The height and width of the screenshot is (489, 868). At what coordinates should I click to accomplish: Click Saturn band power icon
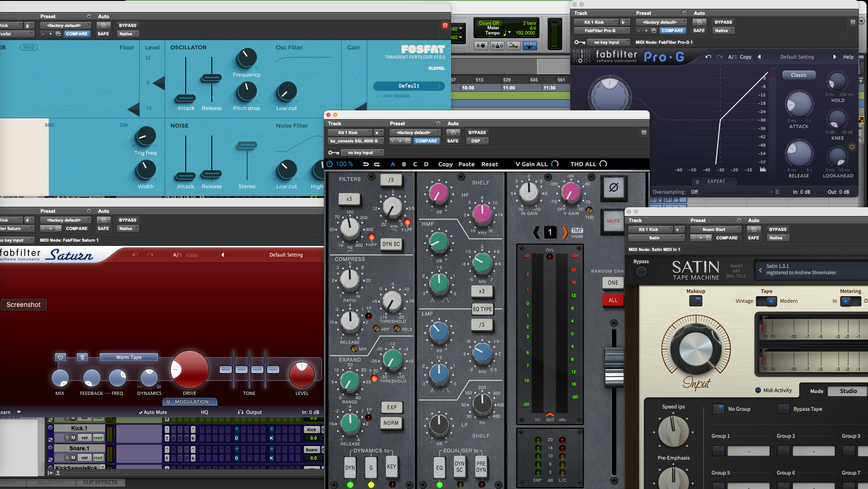pos(61,357)
